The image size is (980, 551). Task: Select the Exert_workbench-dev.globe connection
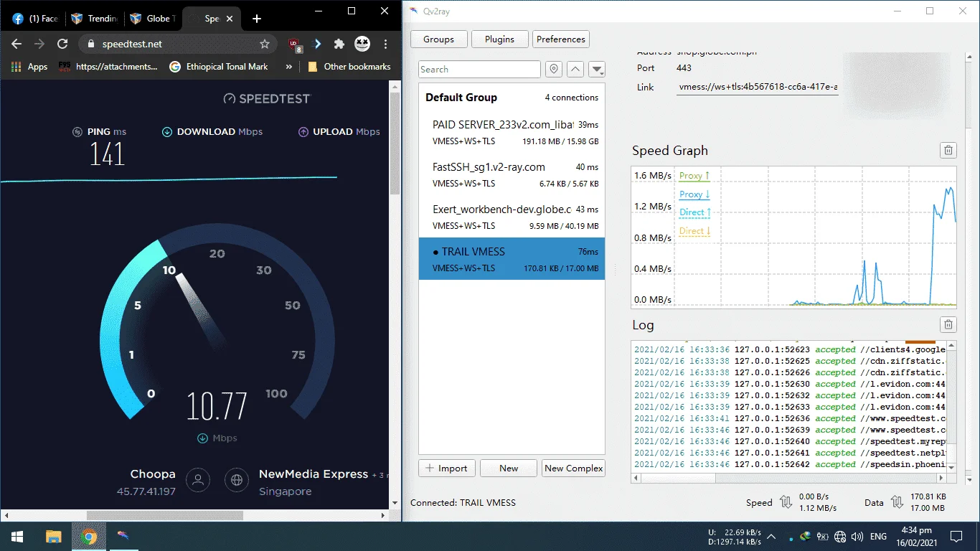(512, 217)
